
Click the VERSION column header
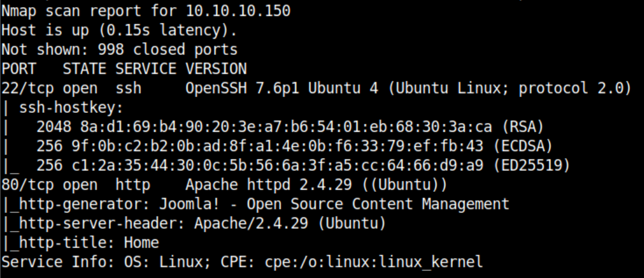(x=216, y=68)
